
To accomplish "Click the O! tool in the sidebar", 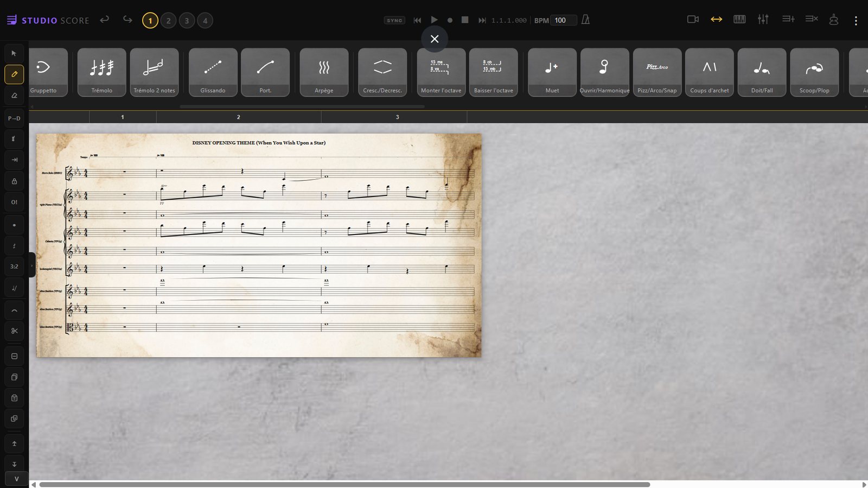I will tap(14, 202).
